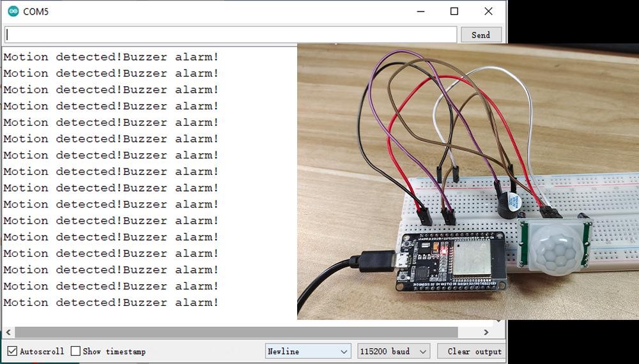Send the serial message
Image resolution: width=639 pixels, height=364 pixels.
[481, 35]
